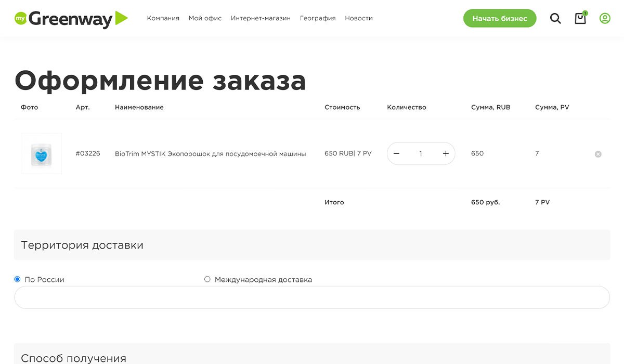The image size is (624, 364).
Task: Click the green play arrow in the logo
Action: (120, 19)
